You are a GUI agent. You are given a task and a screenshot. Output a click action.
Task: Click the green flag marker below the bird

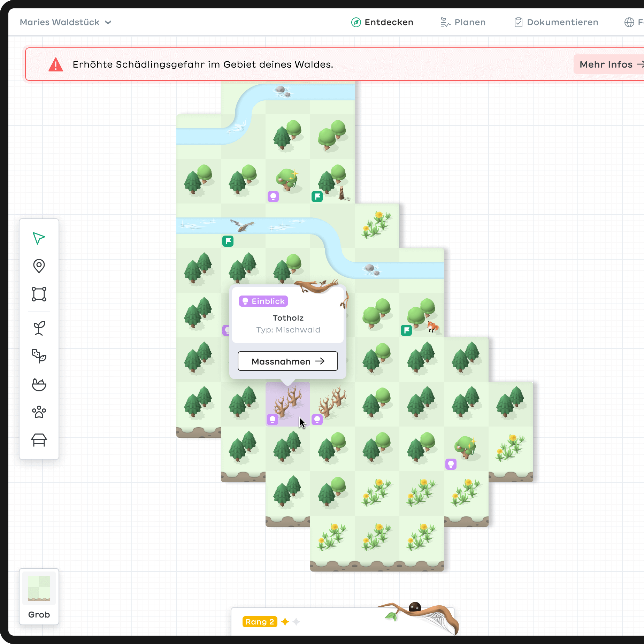(228, 241)
